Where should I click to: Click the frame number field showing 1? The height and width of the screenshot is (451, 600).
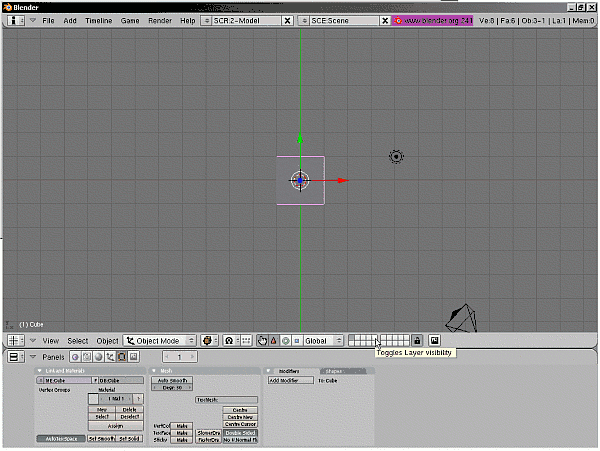pyautogui.click(x=179, y=357)
